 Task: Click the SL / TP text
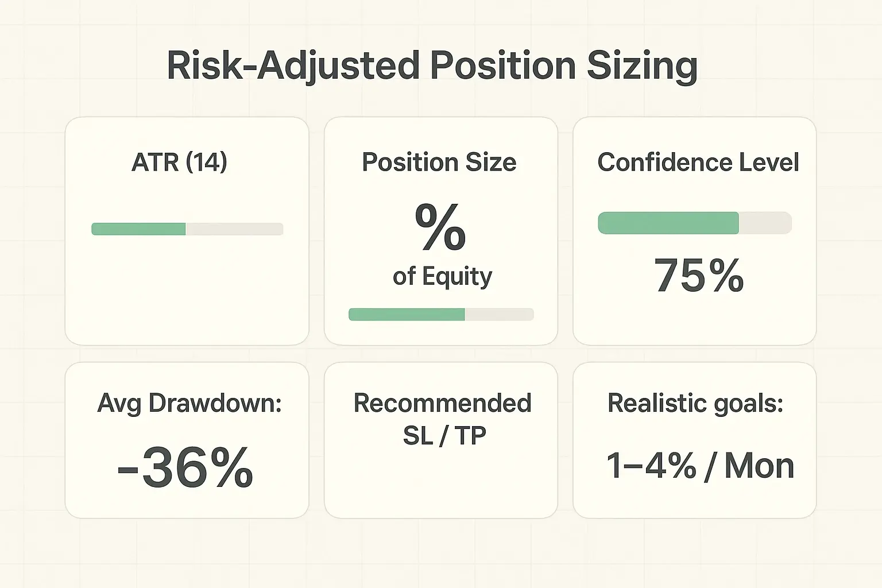click(x=444, y=435)
